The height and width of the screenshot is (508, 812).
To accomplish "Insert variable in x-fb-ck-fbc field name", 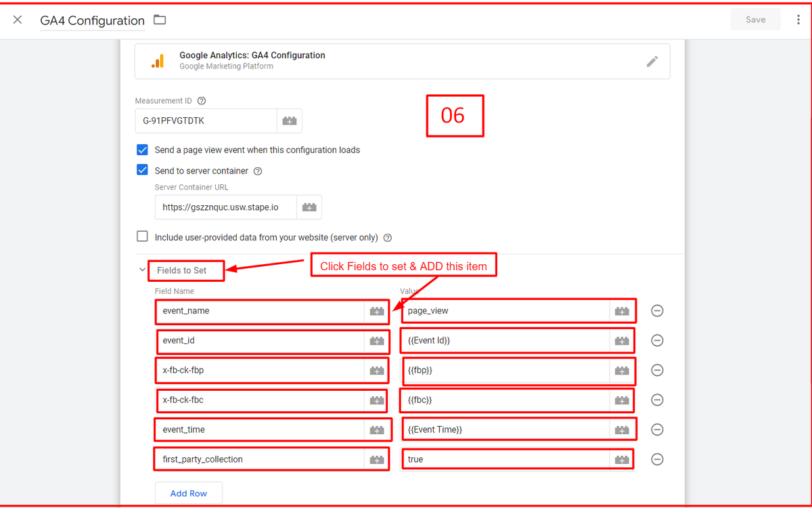I will point(377,401).
